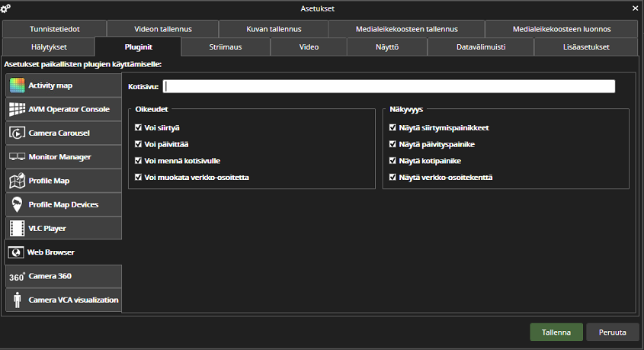Click the Profile Map folded-map icon

(x=18, y=181)
